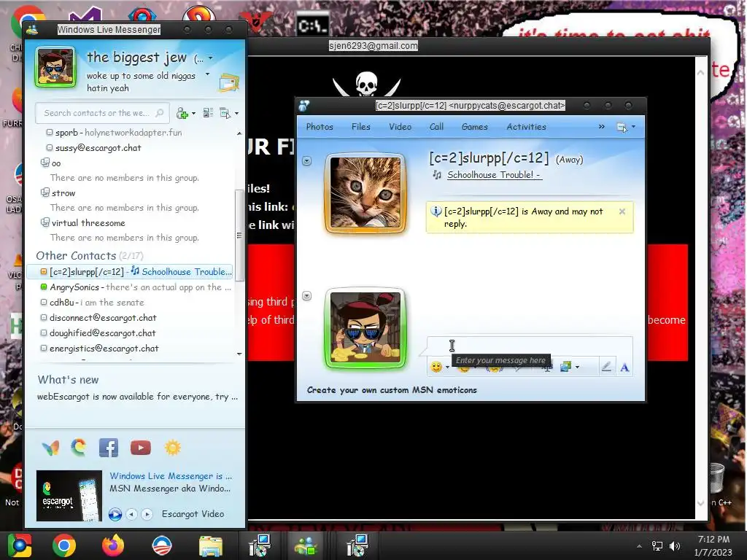
Task: Click Call in chat toolbar
Action: 436,127
